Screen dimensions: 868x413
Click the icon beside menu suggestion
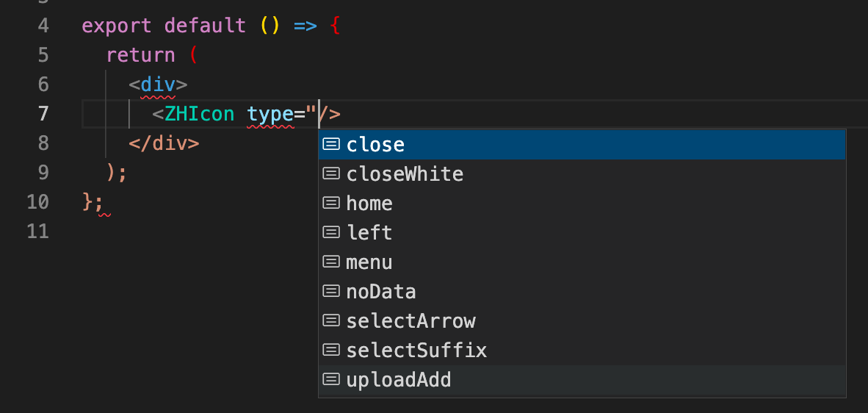point(332,262)
